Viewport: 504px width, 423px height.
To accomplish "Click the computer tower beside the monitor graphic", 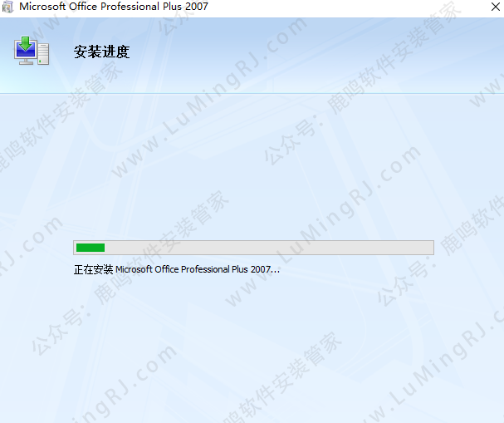I will (44, 55).
